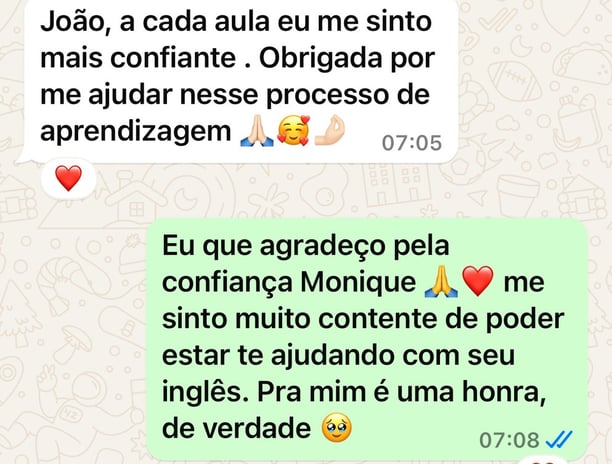Image resolution: width=612 pixels, height=464 pixels.
Task: Click the partial reaction badge below the green bubble
Action: click(544, 461)
